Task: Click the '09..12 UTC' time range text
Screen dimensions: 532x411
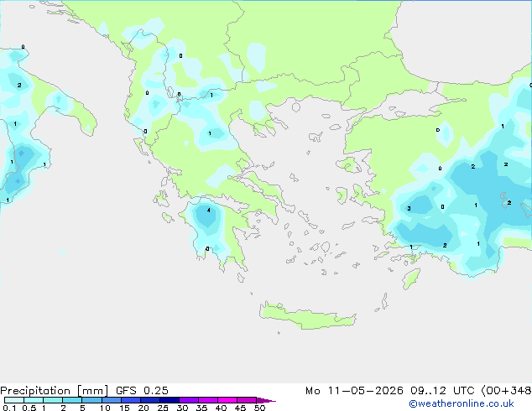Action: pyautogui.click(x=442, y=391)
